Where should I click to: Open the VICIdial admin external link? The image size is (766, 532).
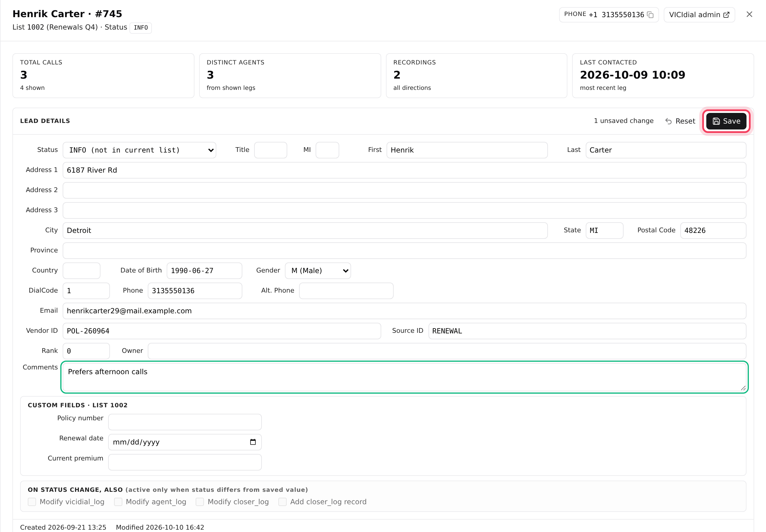[x=699, y=15]
